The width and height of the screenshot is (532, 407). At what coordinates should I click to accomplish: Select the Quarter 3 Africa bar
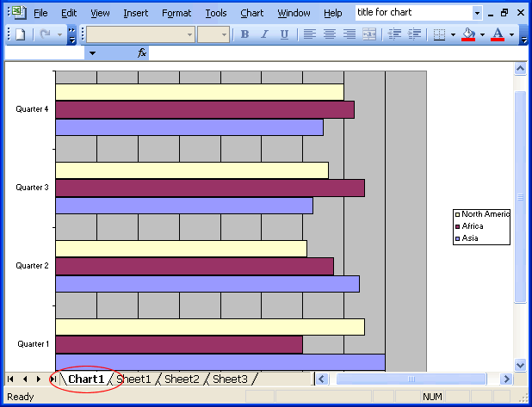[210, 188]
